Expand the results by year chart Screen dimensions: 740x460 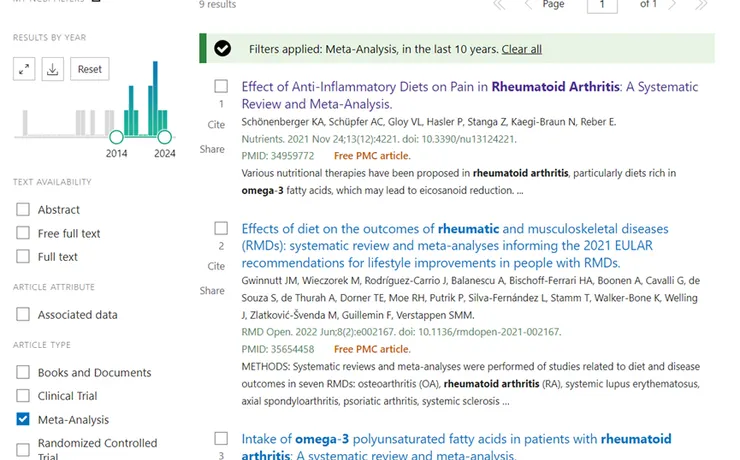coord(24,69)
